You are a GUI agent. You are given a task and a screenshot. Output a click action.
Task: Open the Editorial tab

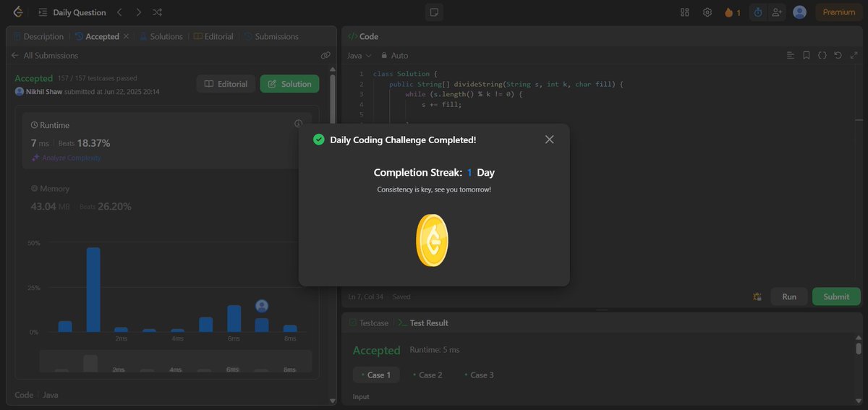[x=213, y=36]
